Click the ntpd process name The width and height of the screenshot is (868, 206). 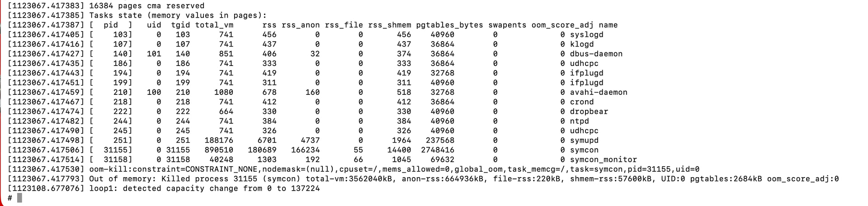tap(579, 121)
